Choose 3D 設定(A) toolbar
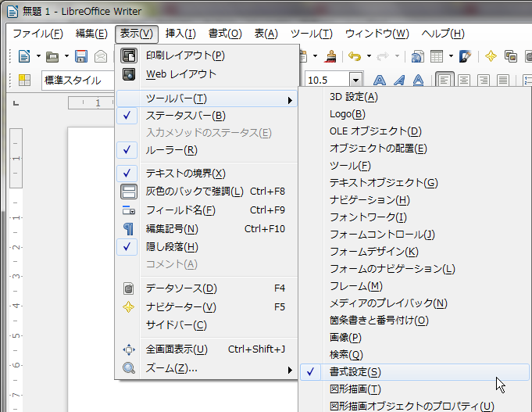532x412 pixels. pyautogui.click(x=415, y=97)
